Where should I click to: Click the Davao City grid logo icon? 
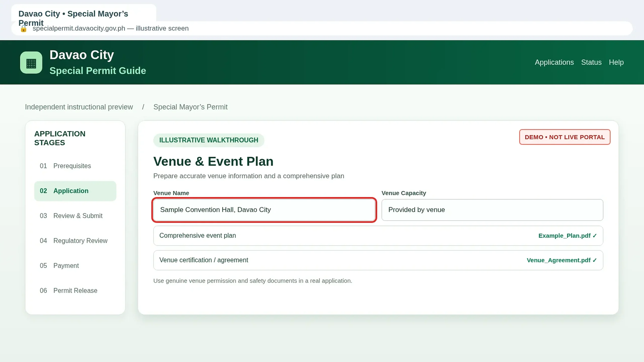coord(31,63)
